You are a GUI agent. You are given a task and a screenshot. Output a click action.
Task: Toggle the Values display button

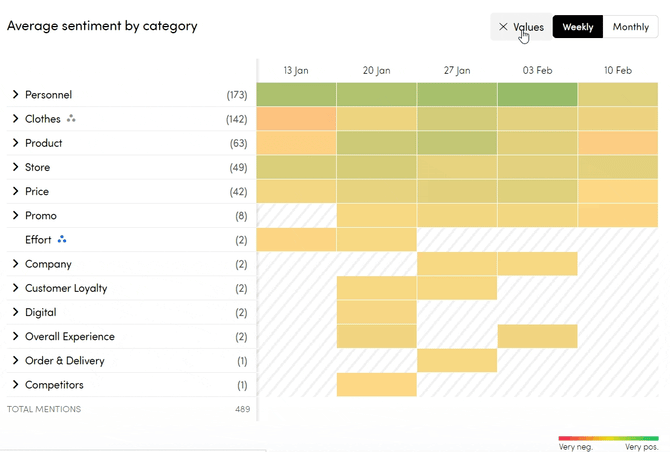pyautogui.click(x=521, y=27)
